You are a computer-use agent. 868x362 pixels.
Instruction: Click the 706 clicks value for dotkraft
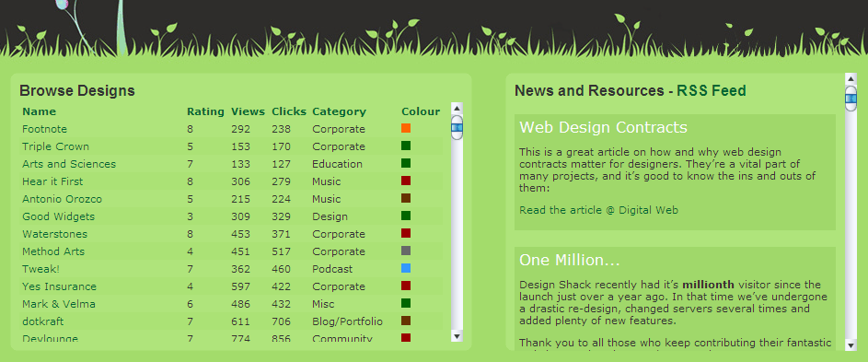click(282, 321)
